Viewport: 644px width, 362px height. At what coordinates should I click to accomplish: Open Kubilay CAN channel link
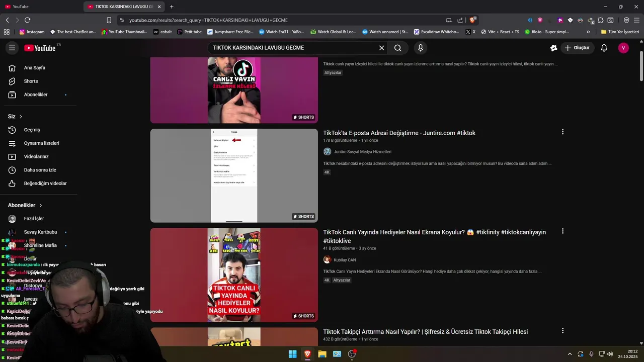click(x=345, y=260)
